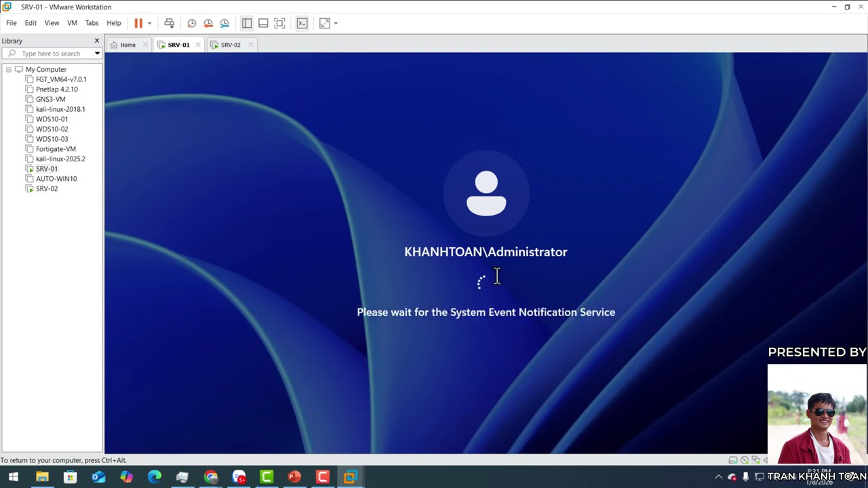
Task: Open Microsoft Store from taskbar
Action: tap(70, 477)
